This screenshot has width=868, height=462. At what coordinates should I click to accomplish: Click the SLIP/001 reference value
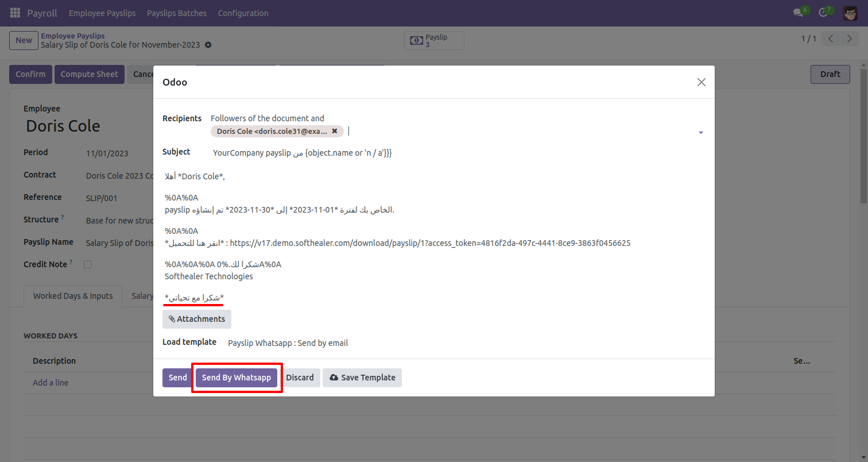[102, 198]
